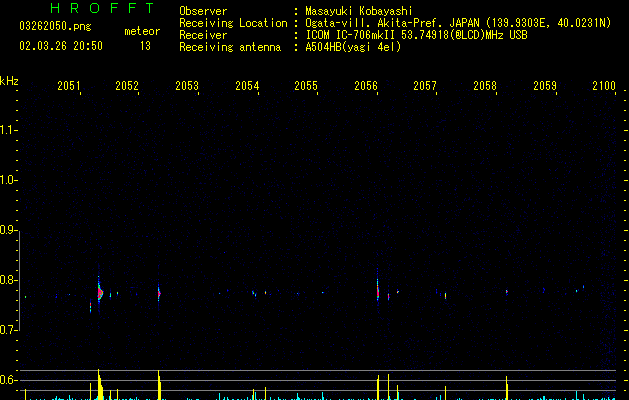The image size is (629, 400).
Task: Click the 2056 time axis marker
Action: pyautogui.click(x=366, y=86)
